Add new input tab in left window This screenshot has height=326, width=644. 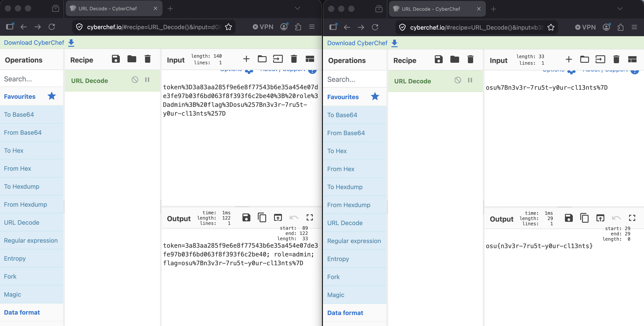click(246, 59)
